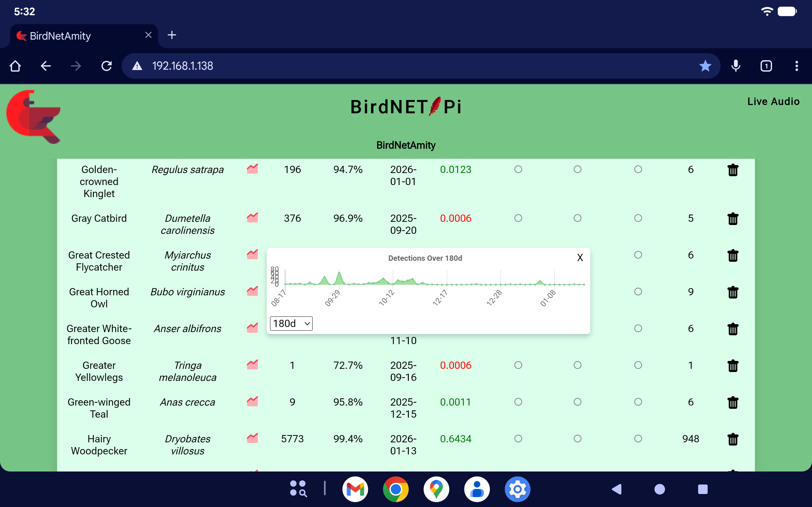Close the detections chart popup with X
Screen dimensions: 812x507
(580, 258)
